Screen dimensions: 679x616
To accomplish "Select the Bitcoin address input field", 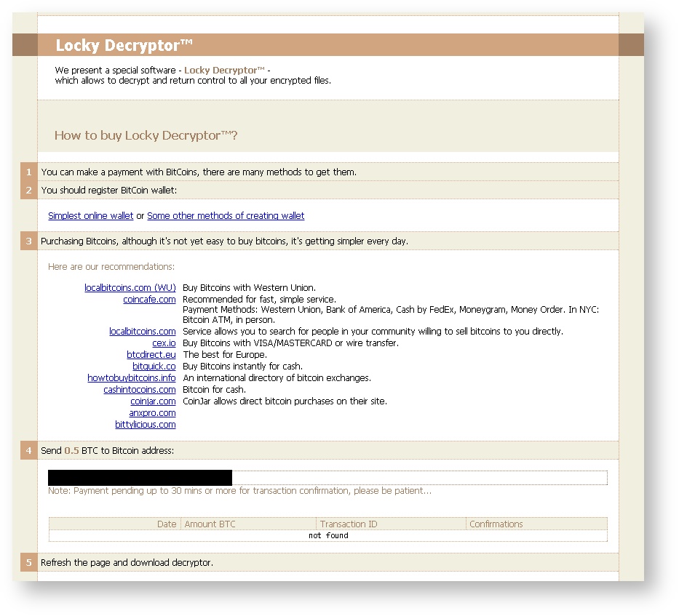I will 327,478.
